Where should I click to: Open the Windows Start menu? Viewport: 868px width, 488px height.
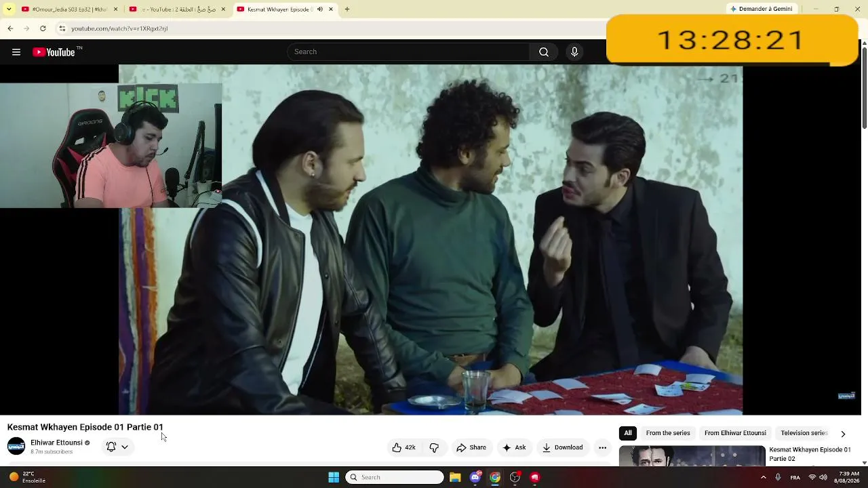[x=334, y=477]
